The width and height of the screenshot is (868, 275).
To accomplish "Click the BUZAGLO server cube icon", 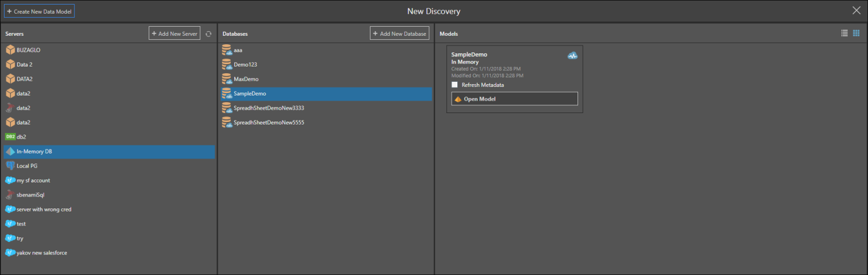I will [10, 50].
